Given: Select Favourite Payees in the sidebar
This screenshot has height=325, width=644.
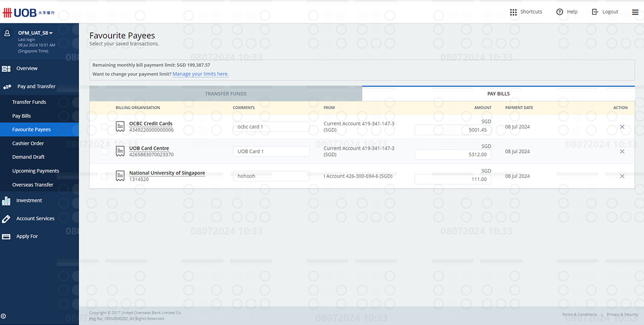Looking at the screenshot, I should coord(39,129).
